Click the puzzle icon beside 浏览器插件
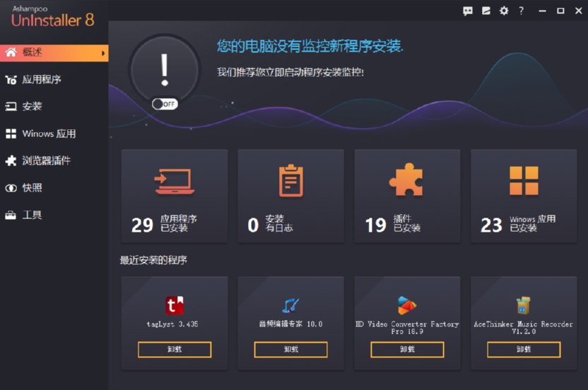588x390 pixels. point(11,160)
